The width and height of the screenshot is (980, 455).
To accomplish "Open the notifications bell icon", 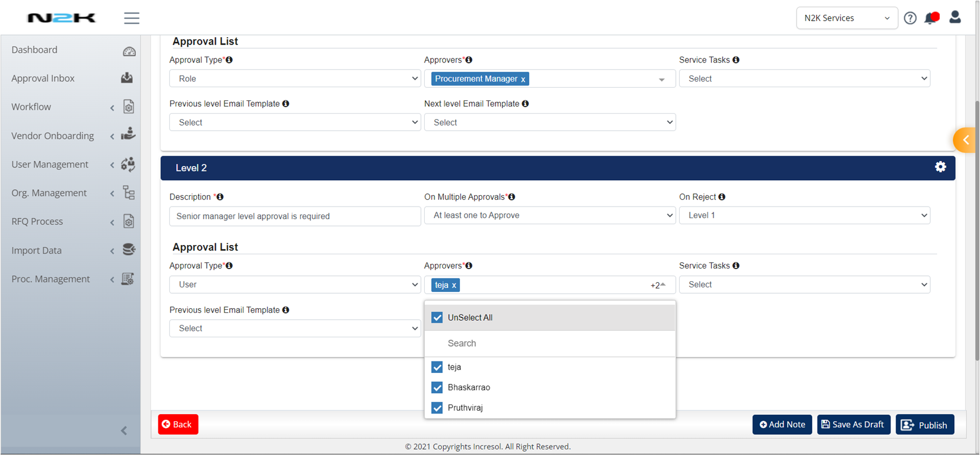I will click(x=931, y=18).
